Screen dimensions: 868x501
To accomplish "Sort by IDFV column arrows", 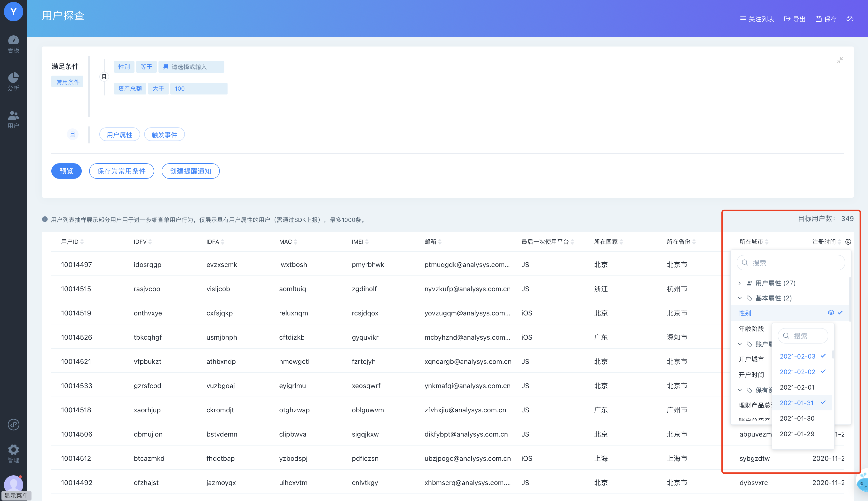I will (x=150, y=242).
